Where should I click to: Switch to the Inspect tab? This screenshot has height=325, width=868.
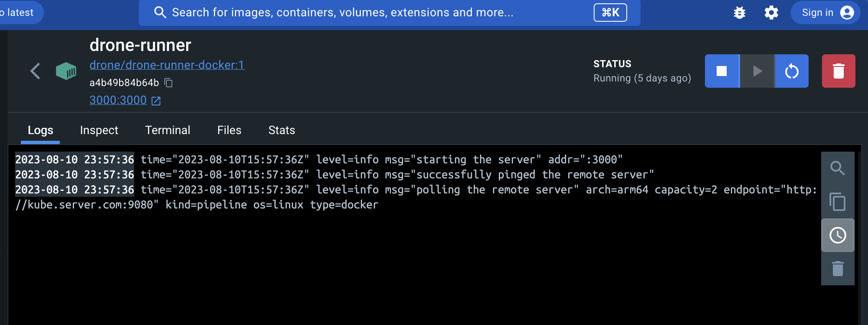point(99,130)
